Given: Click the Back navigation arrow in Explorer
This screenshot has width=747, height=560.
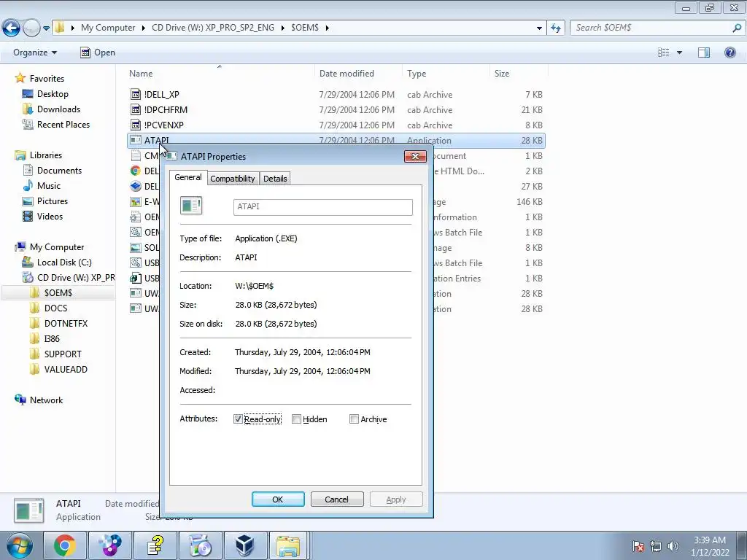Looking at the screenshot, I should tap(11, 28).
